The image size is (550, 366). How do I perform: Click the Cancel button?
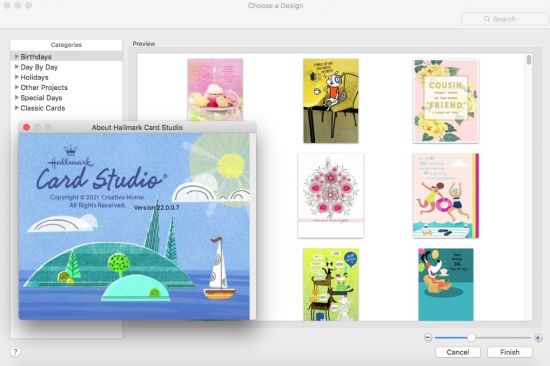point(458,352)
